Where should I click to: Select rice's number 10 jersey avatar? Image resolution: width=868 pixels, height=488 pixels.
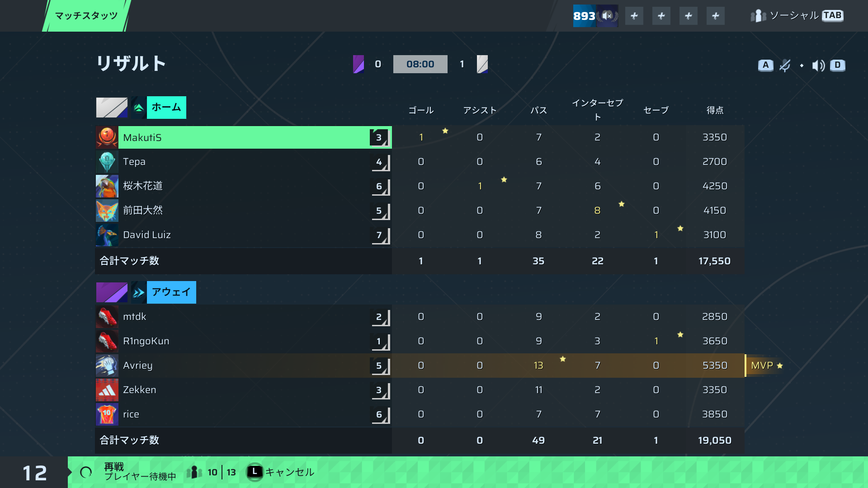pyautogui.click(x=107, y=414)
